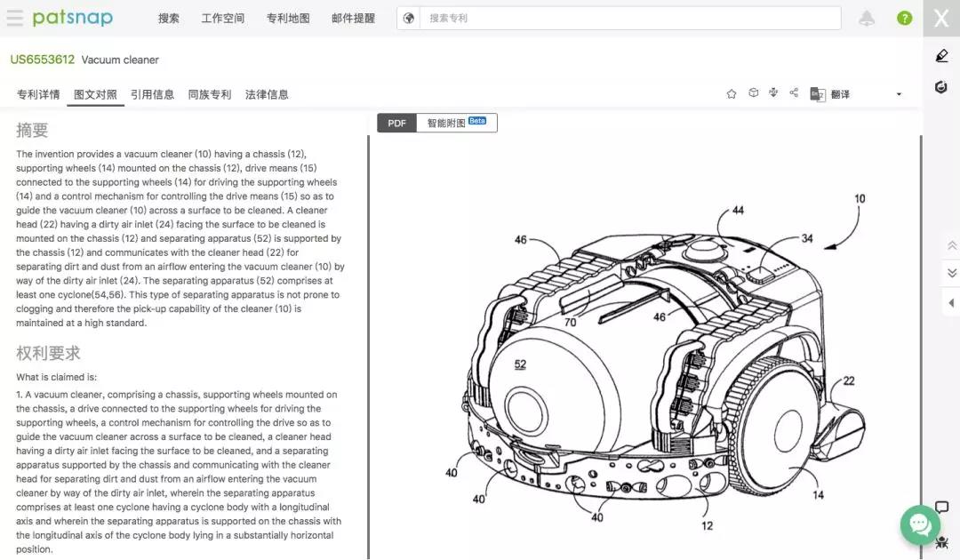Select the highlighter tool in right sidebar
The width and height of the screenshot is (960, 560).
point(941,56)
